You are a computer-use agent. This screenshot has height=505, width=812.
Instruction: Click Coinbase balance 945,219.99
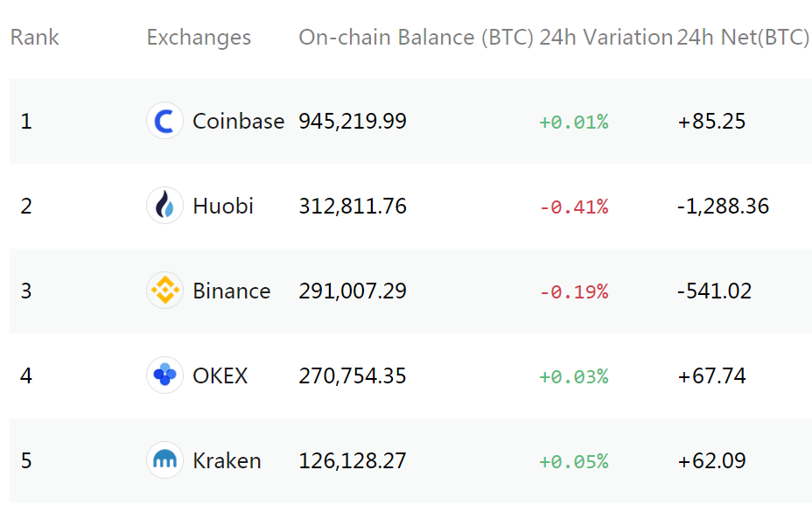[x=353, y=121]
